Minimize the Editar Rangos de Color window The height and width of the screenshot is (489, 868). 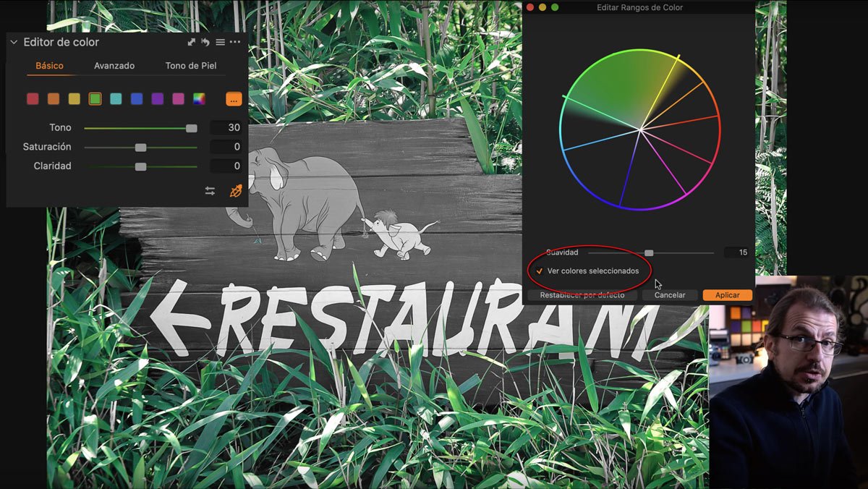(542, 7)
